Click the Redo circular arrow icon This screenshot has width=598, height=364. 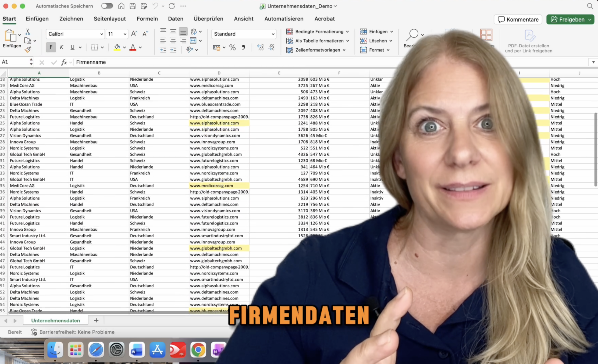point(172,6)
